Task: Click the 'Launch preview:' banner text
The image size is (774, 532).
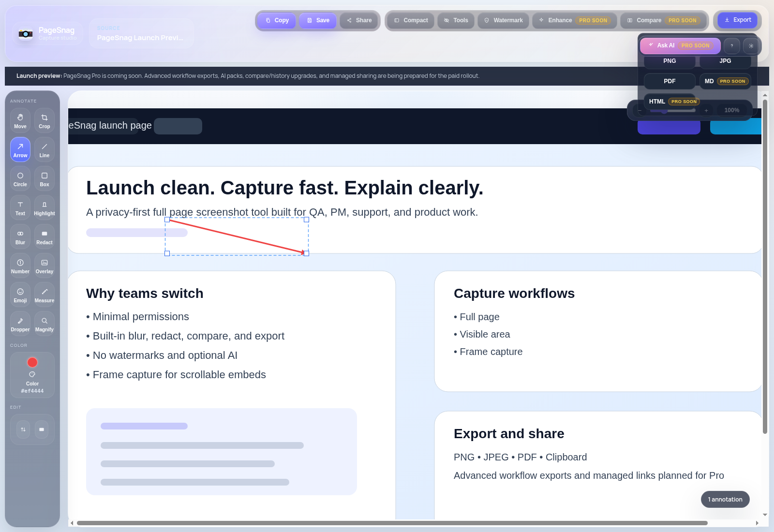Action: click(39, 76)
